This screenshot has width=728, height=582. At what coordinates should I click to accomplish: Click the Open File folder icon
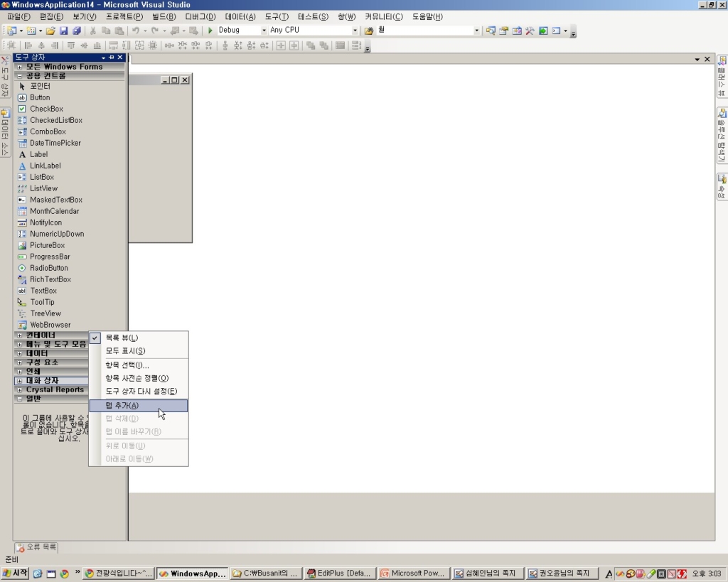point(50,31)
